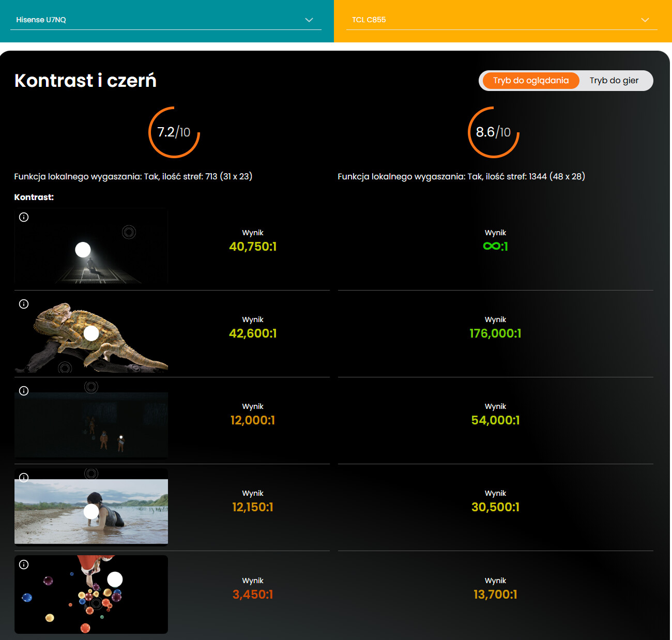Open the dark tunnel test scene thumbnail
The image size is (672, 640).
pos(91,247)
